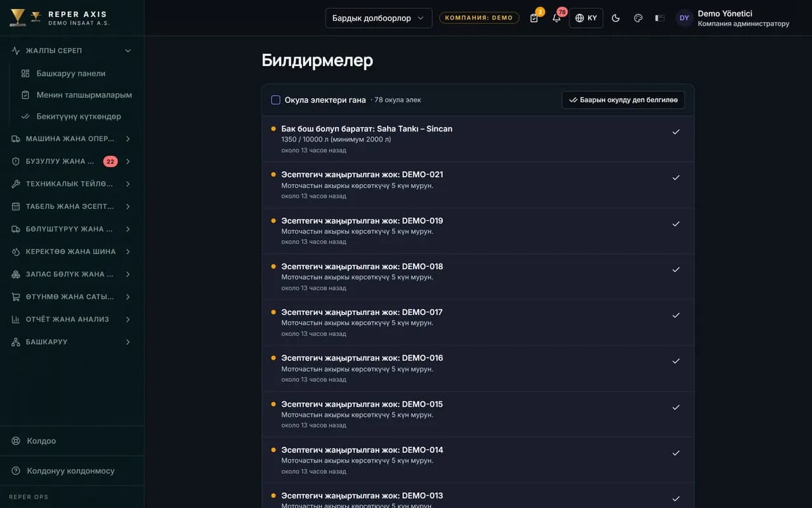Enable the Окула электери гана checkbox
This screenshot has width=812, height=508.
click(275, 100)
